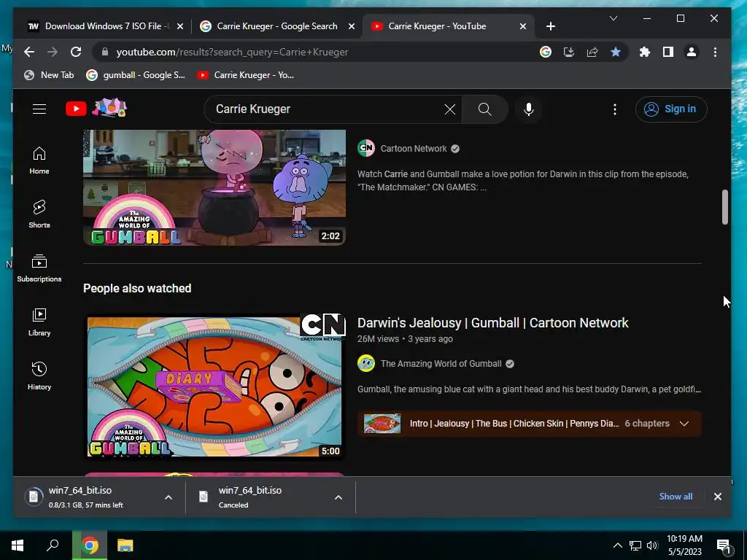Screen dimensions: 747x560
Task: Open Subscriptions in the sidebar
Action: tap(39, 268)
